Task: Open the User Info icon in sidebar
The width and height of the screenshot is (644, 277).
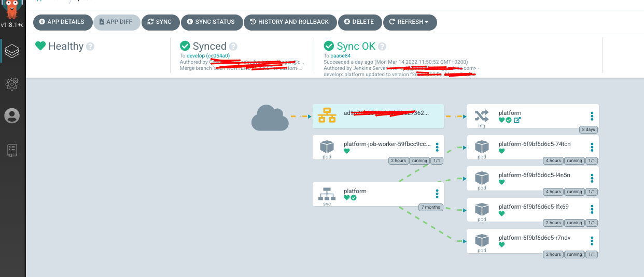Action: point(12,116)
